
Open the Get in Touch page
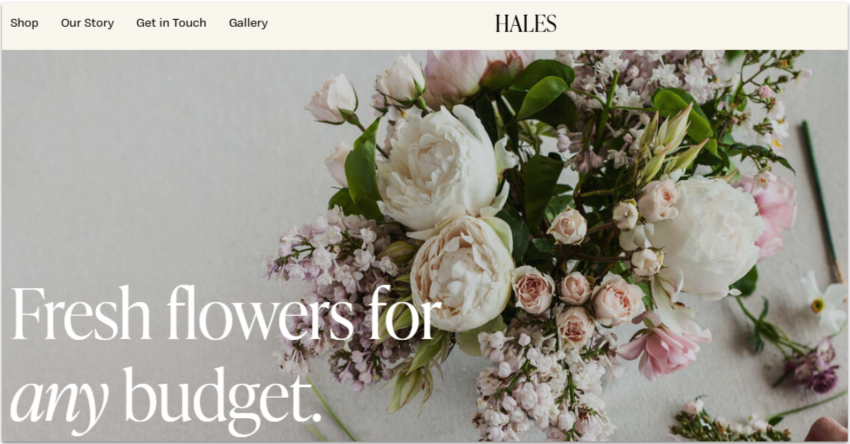pyautogui.click(x=171, y=23)
